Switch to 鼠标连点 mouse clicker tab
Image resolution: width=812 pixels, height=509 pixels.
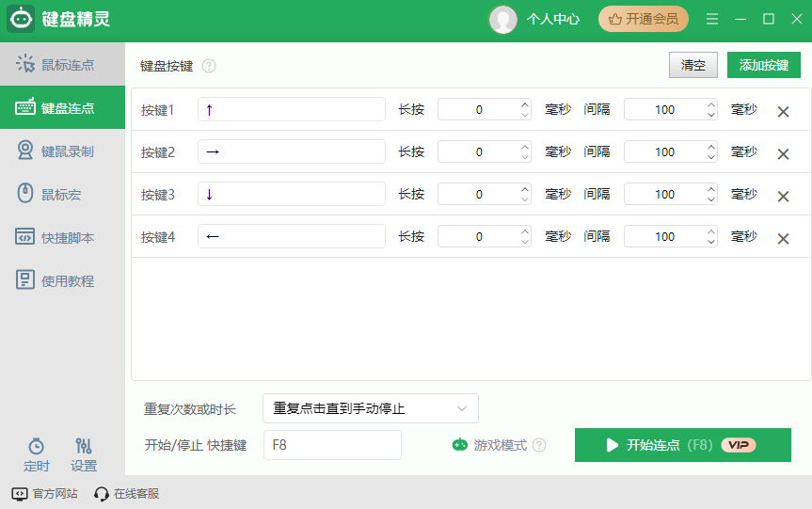63,64
